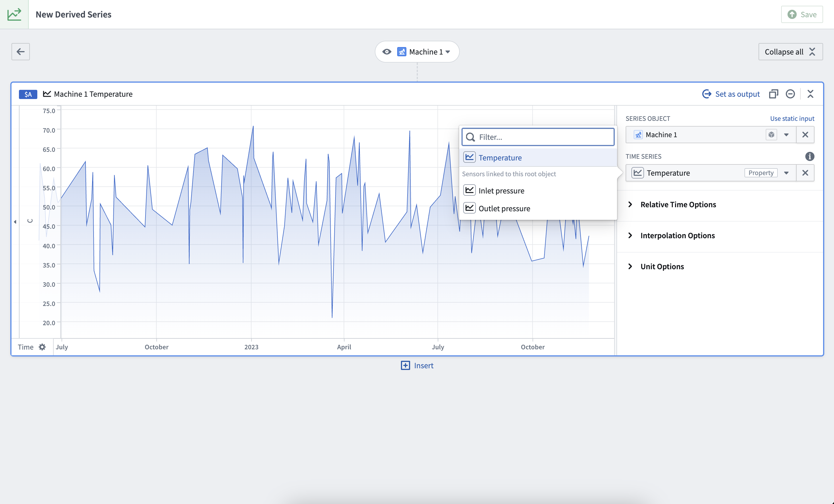
Task: Close the Machine 1 Temperature card
Action: coord(810,94)
